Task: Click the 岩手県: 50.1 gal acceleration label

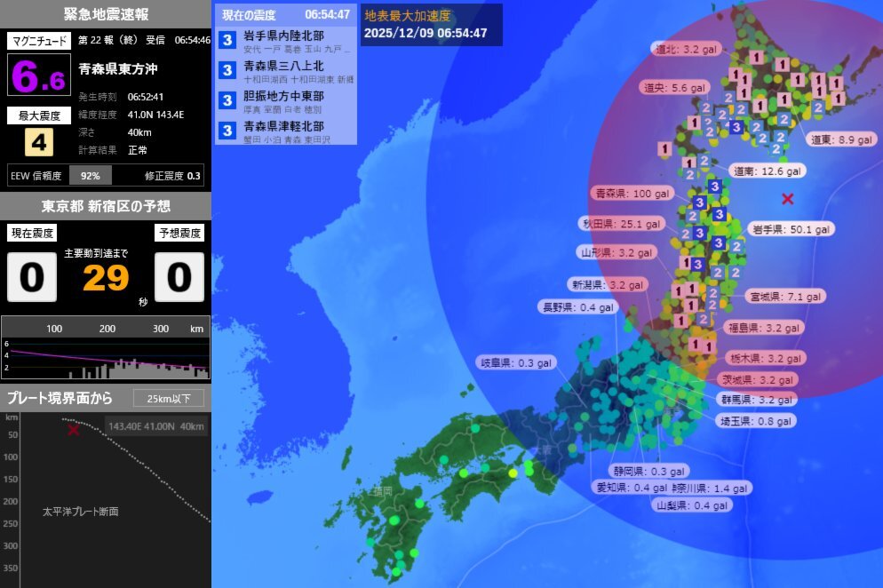Action: pyautogui.click(x=791, y=228)
